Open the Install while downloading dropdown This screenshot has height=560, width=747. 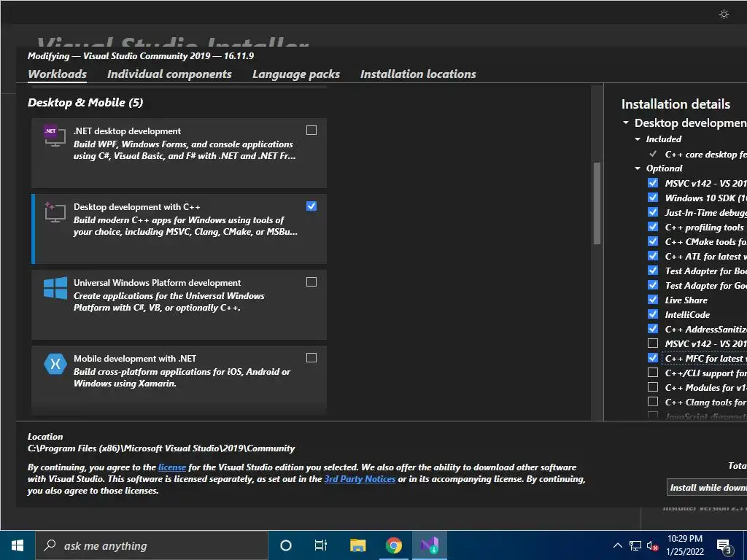click(x=707, y=488)
